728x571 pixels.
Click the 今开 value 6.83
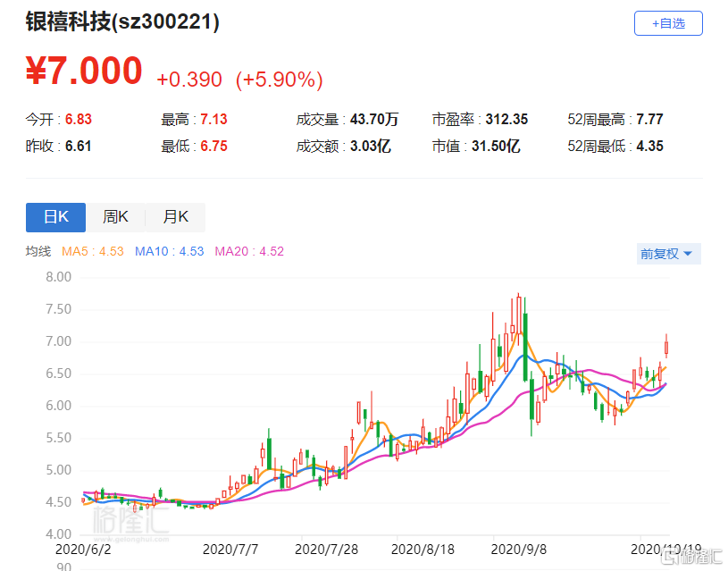point(78,120)
